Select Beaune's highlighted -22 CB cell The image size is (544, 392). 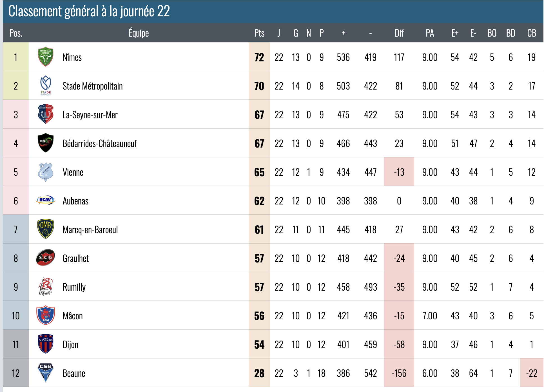(532, 373)
